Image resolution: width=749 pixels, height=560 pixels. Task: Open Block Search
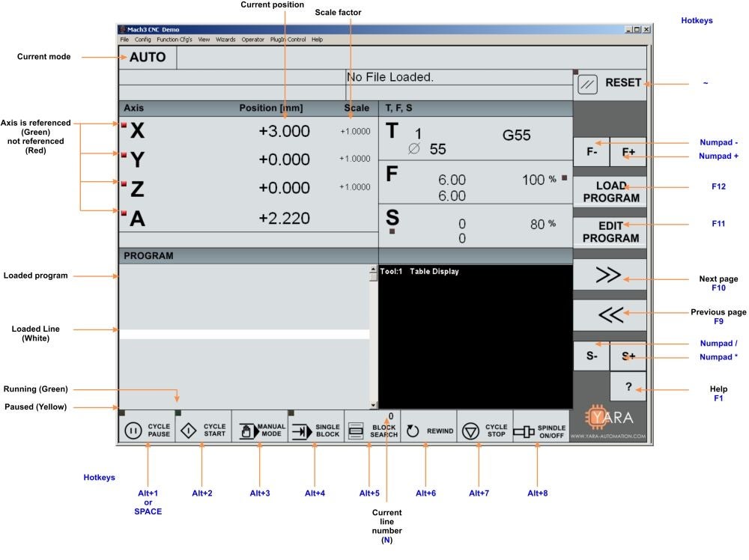(372, 431)
